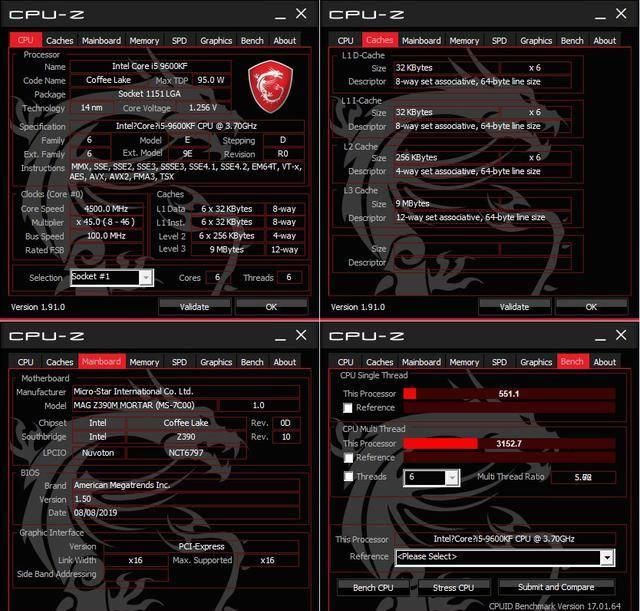The image size is (640, 611).
Task: Open Mainboard tab in CPU window
Action: [x=101, y=40]
